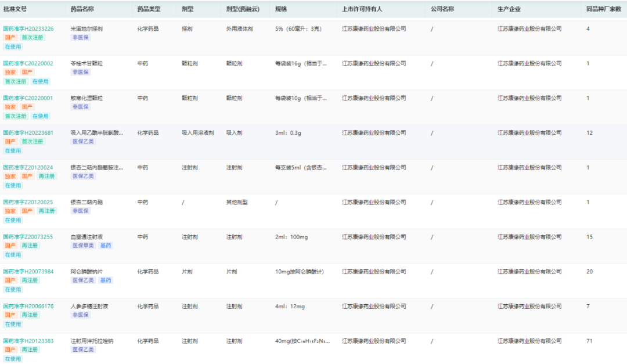Click the 同品种厂家数 column header
This screenshot has height=364, width=627.
603,9
